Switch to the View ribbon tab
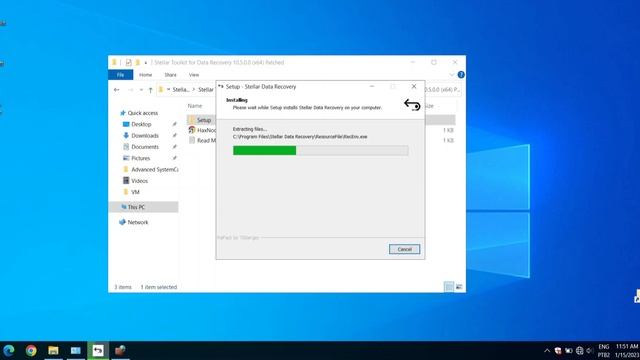The height and width of the screenshot is (360, 640). [194, 75]
